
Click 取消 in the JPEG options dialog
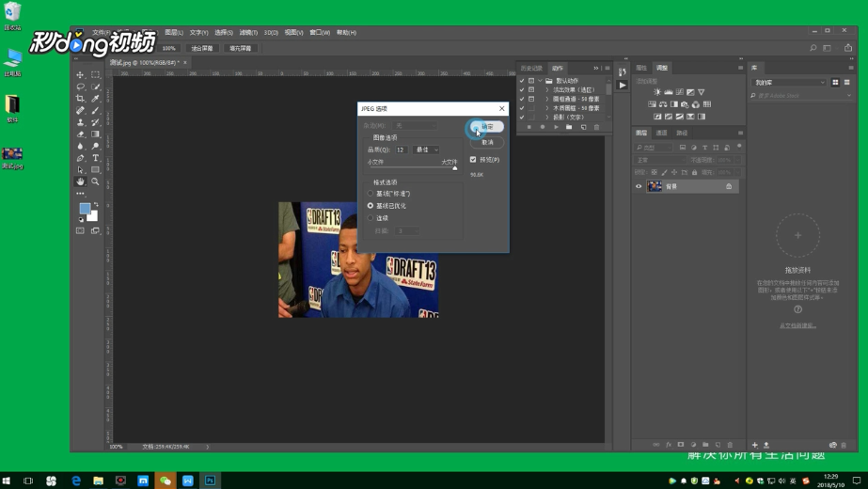click(487, 142)
